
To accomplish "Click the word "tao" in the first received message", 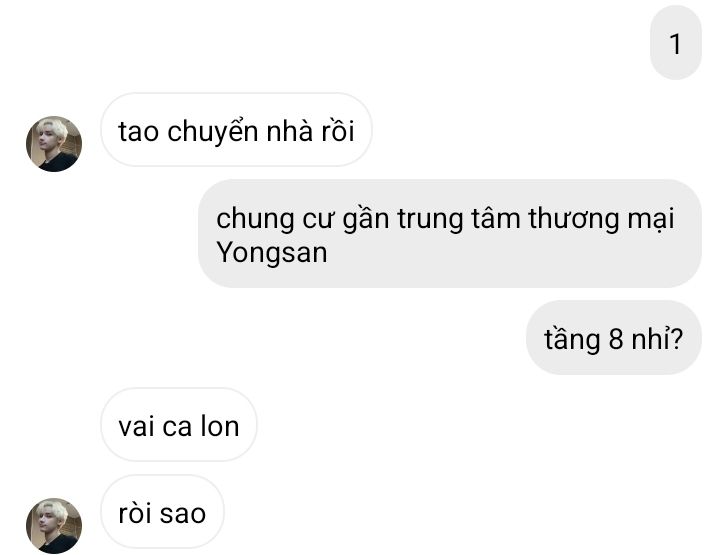I will click(x=139, y=132).
